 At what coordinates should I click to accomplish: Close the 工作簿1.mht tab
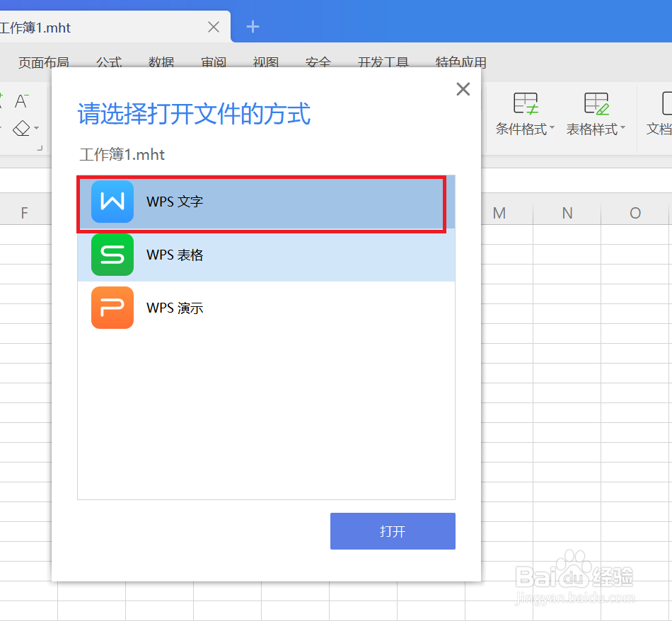click(214, 27)
